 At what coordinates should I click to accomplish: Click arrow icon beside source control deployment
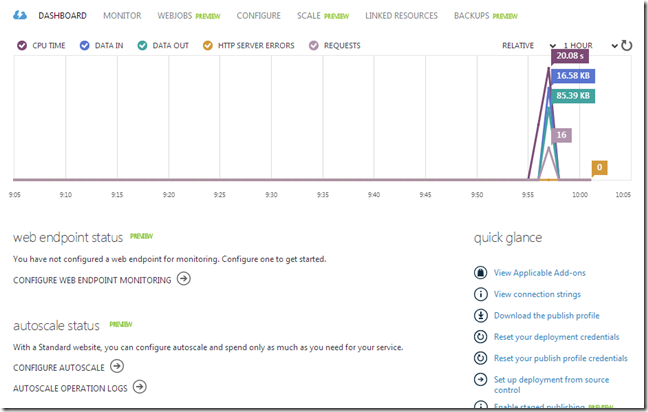click(x=480, y=379)
